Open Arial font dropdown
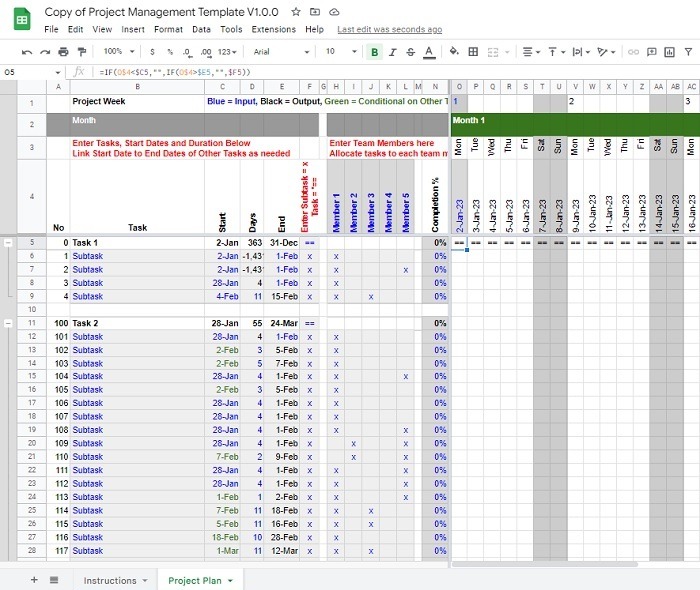 [x=281, y=52]
